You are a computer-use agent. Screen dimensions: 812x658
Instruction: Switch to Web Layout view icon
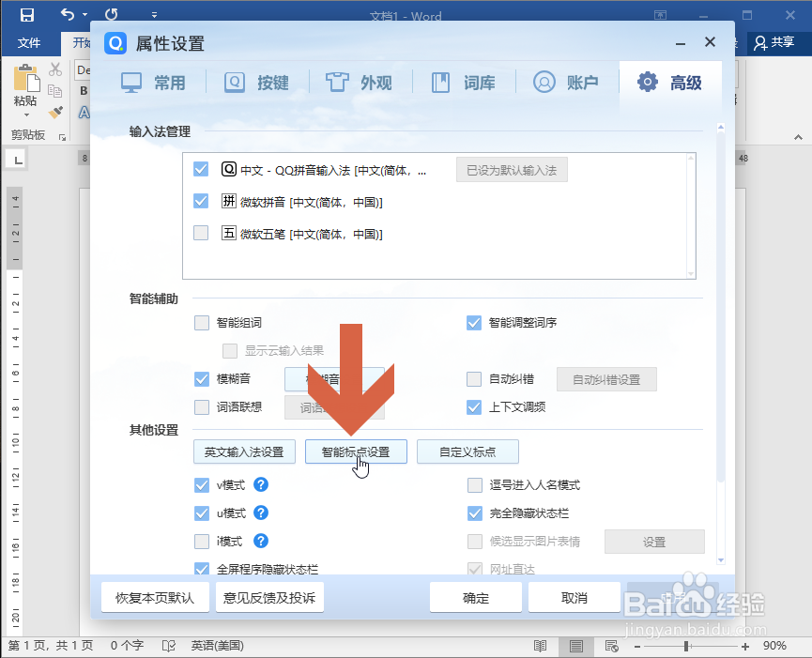click(x=612, y=646)
